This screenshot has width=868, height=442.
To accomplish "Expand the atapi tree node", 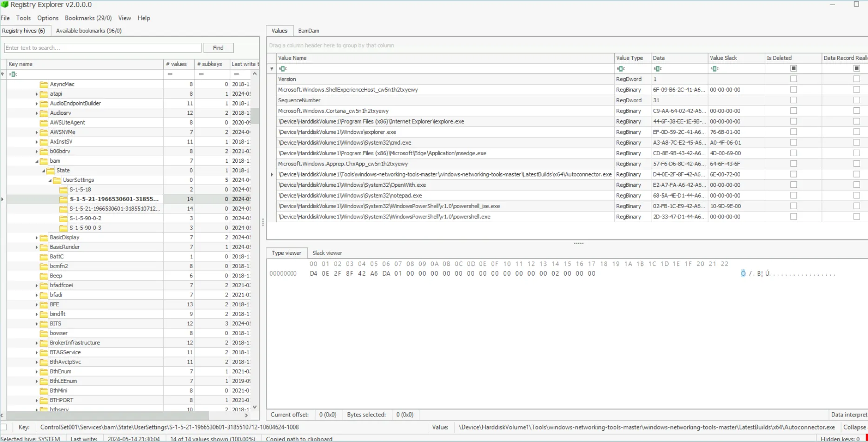I will (x=36, y=93).
